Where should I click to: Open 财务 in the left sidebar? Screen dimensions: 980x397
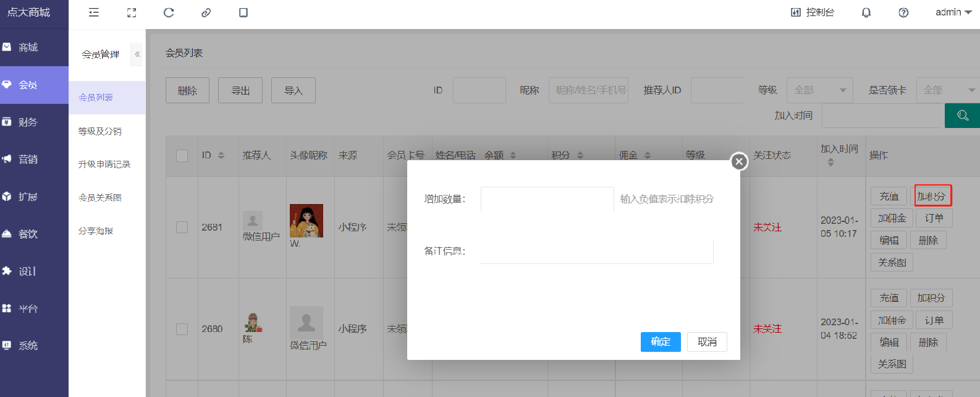[28, 122]
